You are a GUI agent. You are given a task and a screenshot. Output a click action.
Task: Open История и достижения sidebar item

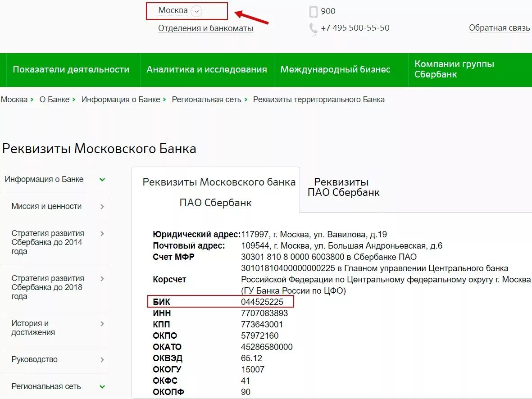coord(33,328)
